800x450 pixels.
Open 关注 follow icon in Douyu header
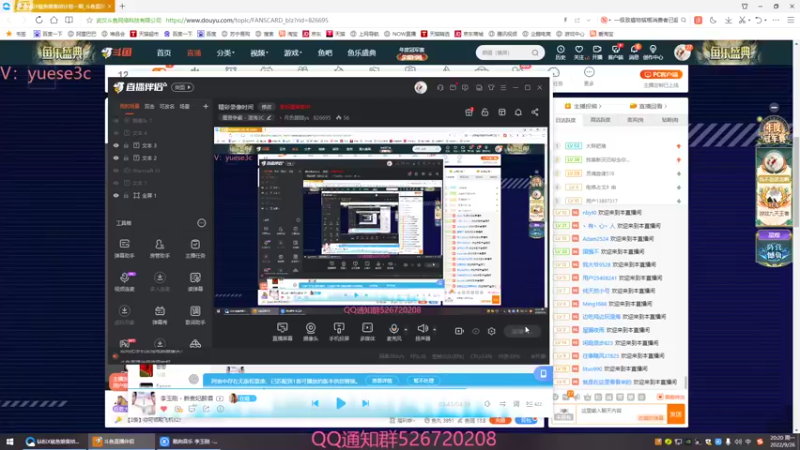[x=579, y=52]
